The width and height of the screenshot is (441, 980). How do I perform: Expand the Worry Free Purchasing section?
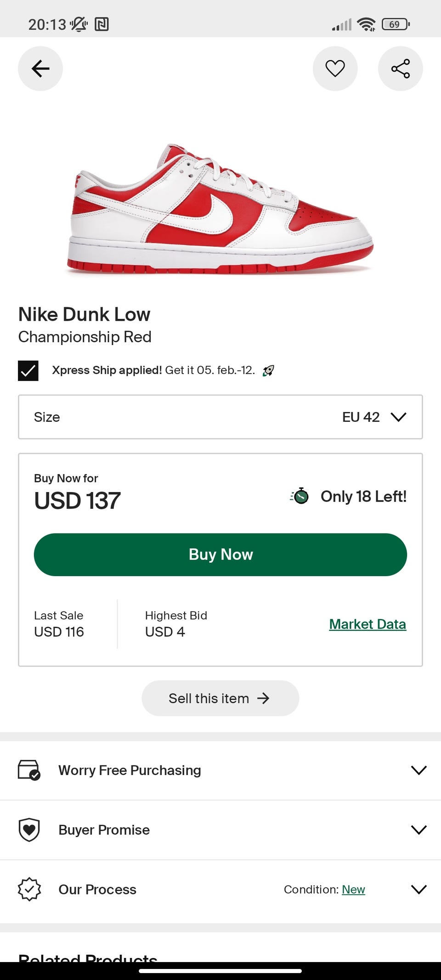click(418, 770)
